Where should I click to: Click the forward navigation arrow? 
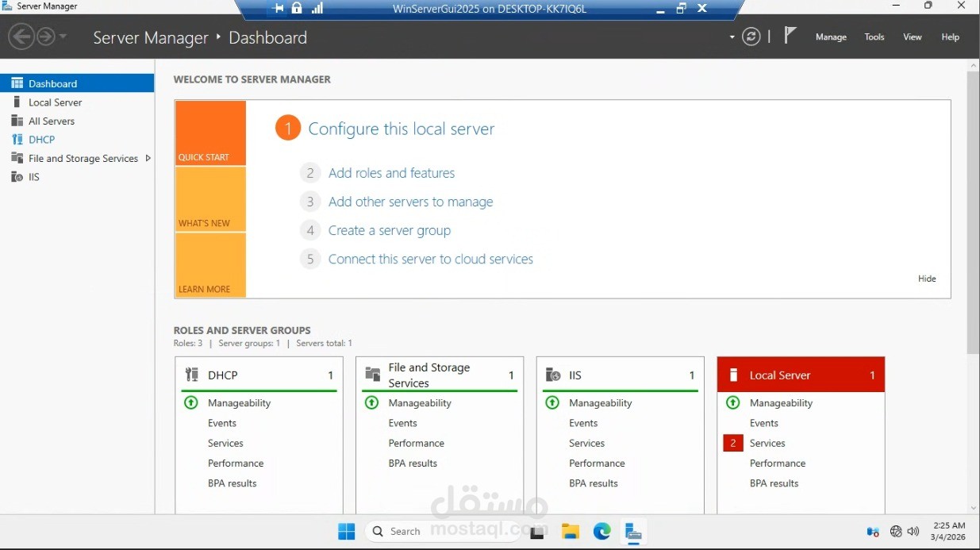click(46, 37)
